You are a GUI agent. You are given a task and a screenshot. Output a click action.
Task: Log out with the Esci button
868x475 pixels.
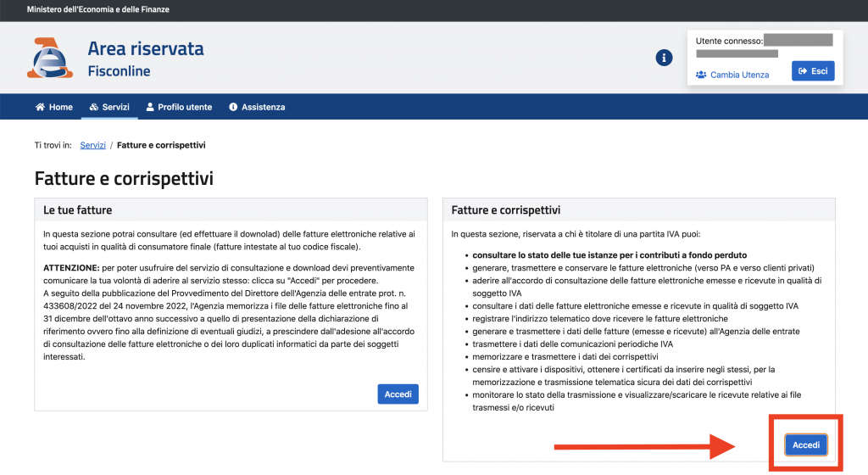click(813, 71)
